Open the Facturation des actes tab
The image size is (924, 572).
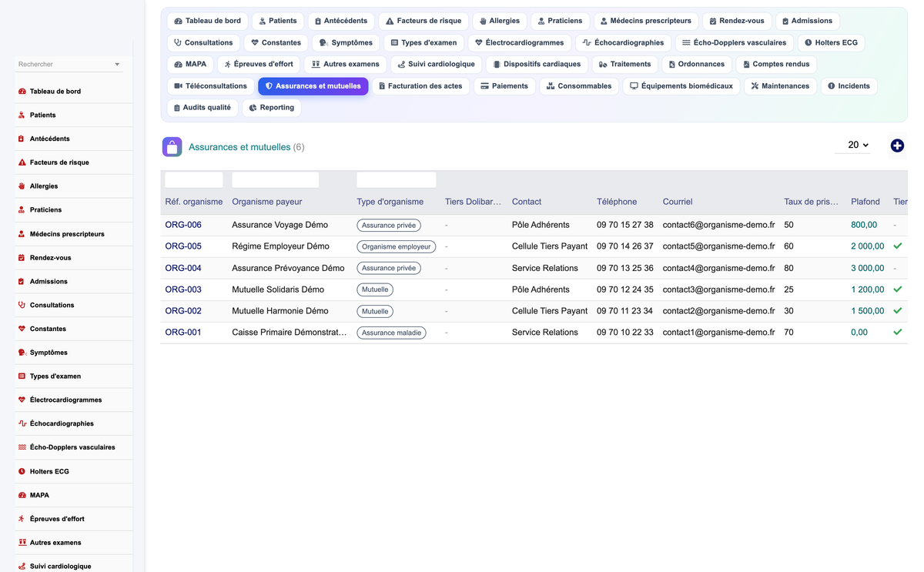point(420,86)
